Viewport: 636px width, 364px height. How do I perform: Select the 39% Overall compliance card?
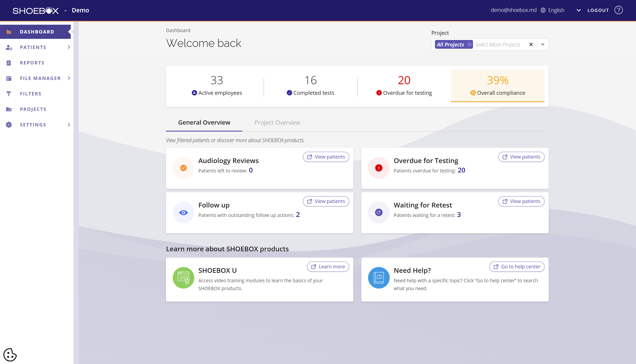click(497, 86)
